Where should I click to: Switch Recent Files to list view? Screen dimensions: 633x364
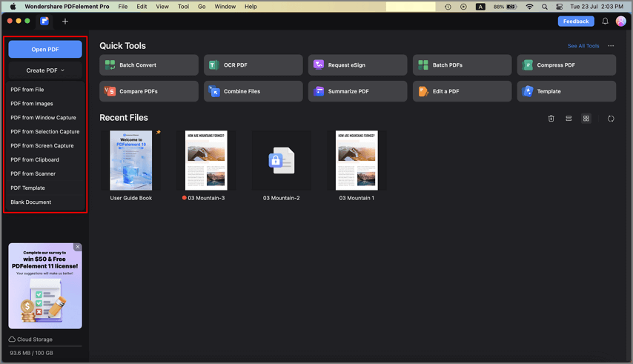569,118
